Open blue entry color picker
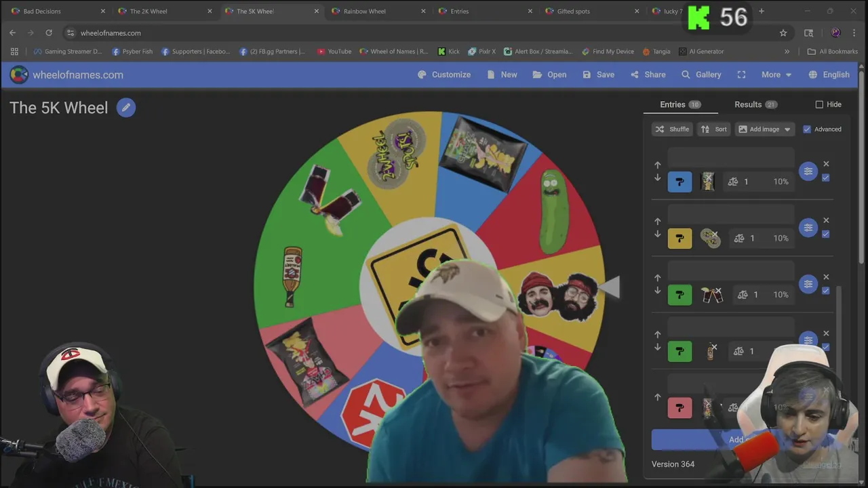 click(x=680, y=182)
